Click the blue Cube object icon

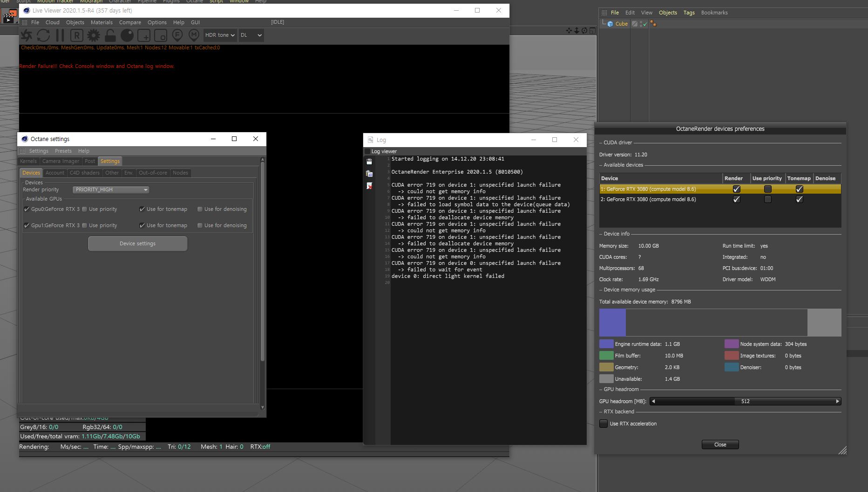click(x=610, y=24)
